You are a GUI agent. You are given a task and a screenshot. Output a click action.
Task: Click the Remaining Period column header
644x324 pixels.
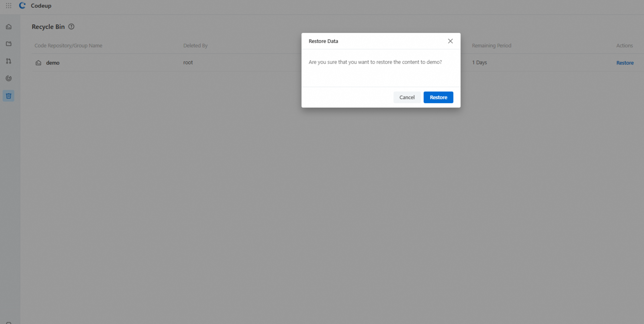tap(491, 45)
